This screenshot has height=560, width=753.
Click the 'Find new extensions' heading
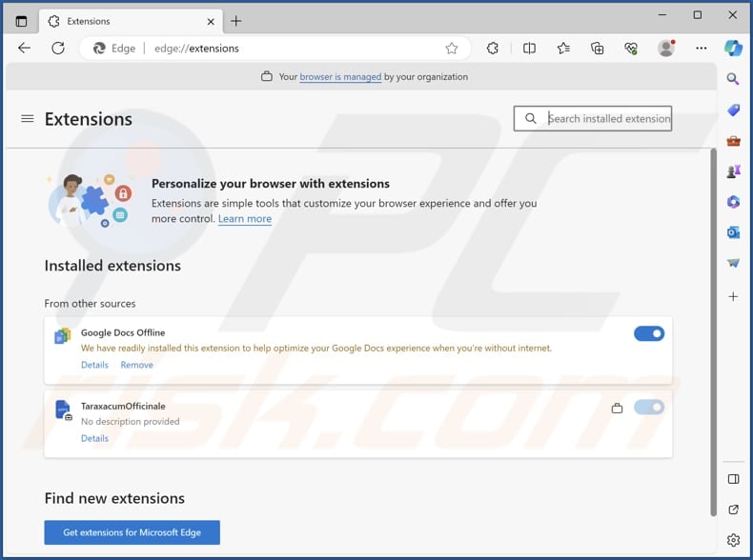[x=114, y=498]
